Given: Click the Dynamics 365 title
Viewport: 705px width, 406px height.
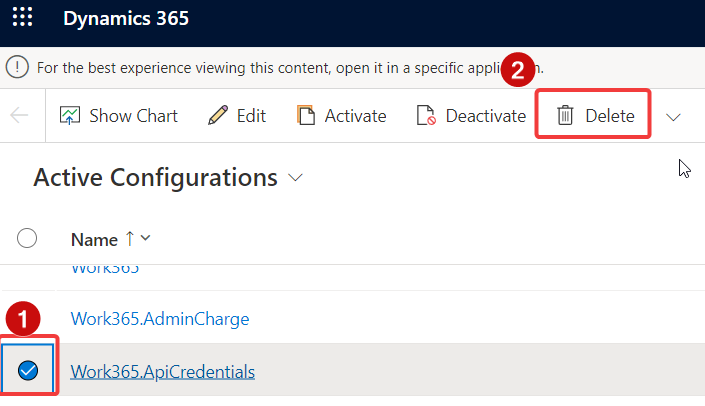Looking at the screenshot, I should click(x=126, y=18).
